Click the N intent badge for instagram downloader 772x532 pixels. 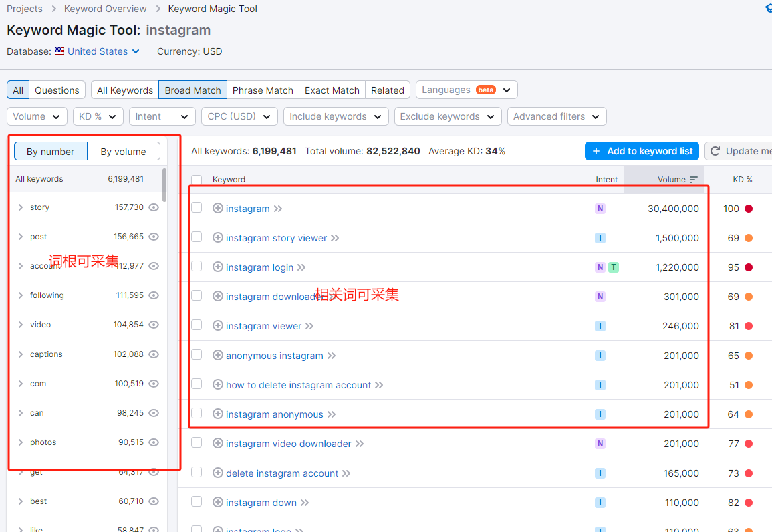coord(600,297)
